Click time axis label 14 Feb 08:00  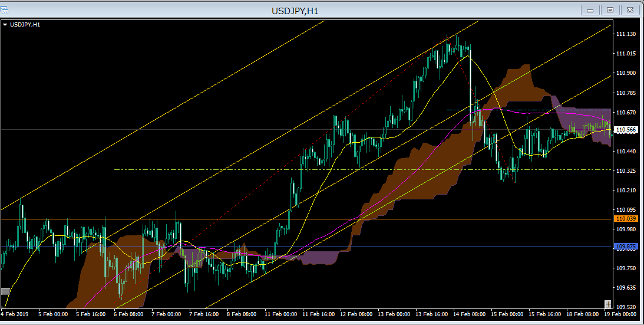pyautogui.click(x=470, y=314)
